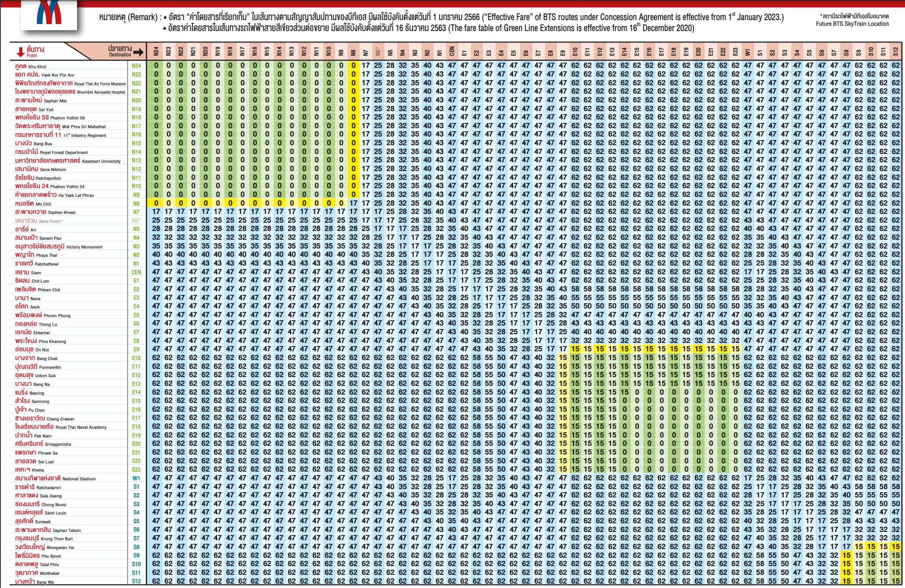Click the grey N6* code by Sena Ruam
The image size is (905, 588).
coord(136,220)
